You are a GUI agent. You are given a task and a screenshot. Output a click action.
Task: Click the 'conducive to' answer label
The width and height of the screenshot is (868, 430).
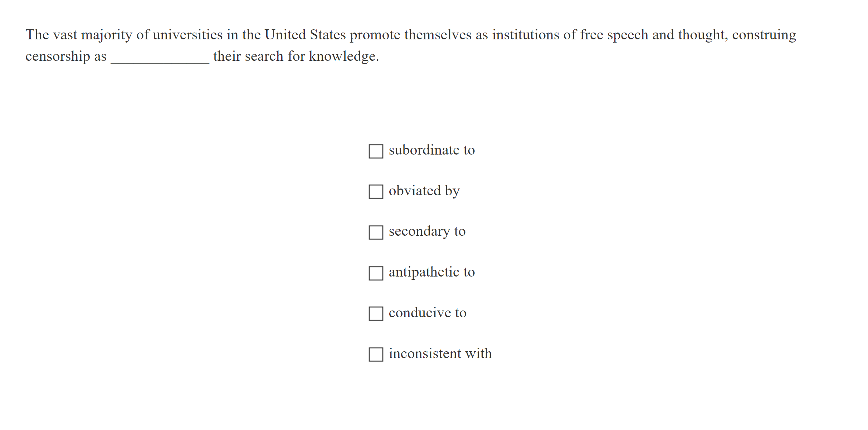(428, 313)
